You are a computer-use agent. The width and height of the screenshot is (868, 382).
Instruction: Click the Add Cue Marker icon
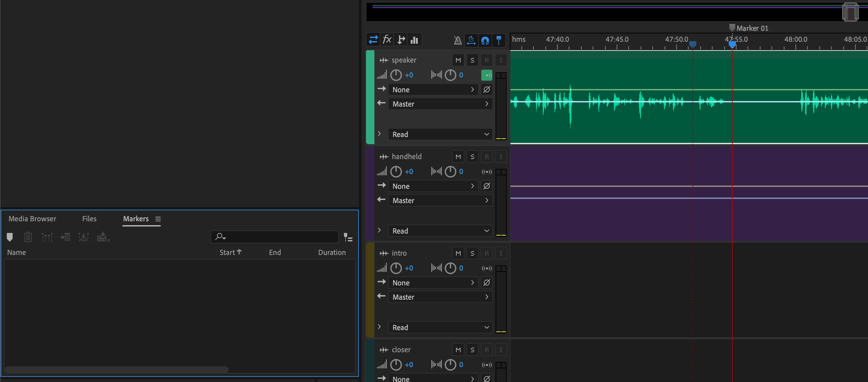[10, 237]
